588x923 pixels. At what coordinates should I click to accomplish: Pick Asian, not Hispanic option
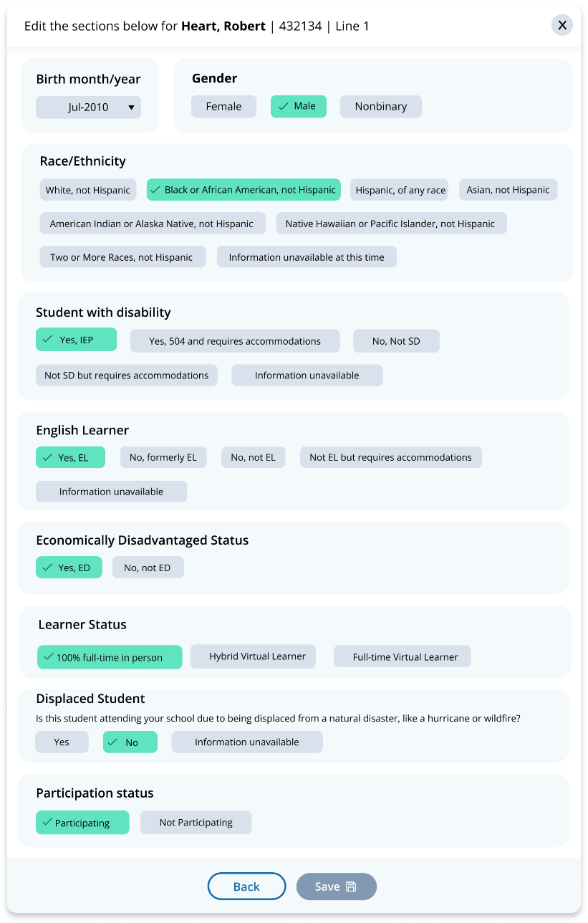click(x=508, y=190)
